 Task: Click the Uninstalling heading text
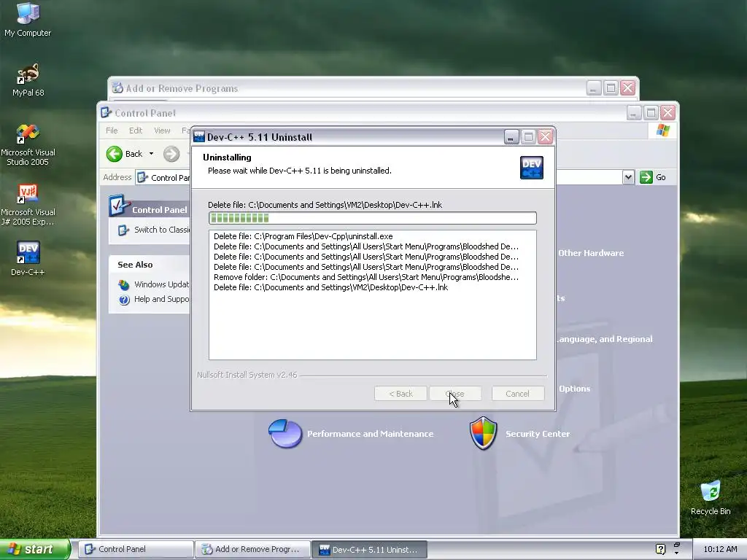click(x=227, y=157)
